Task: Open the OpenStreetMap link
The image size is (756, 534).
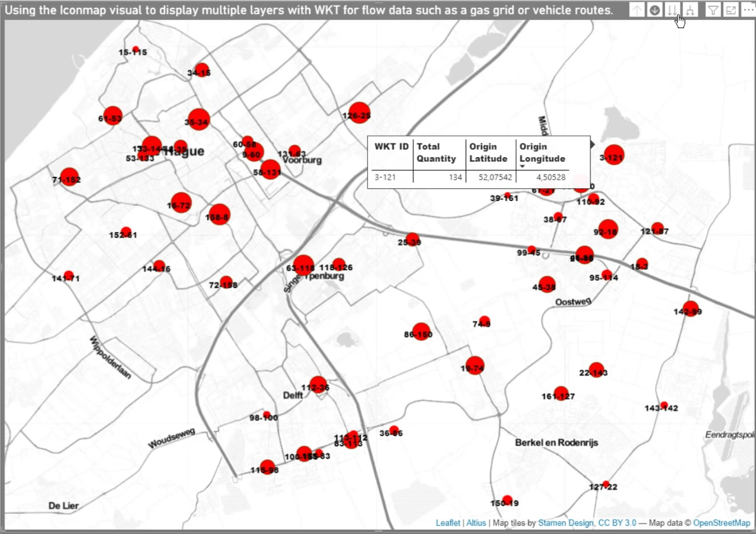Action: pyautogui.click(x=722, y=523)
